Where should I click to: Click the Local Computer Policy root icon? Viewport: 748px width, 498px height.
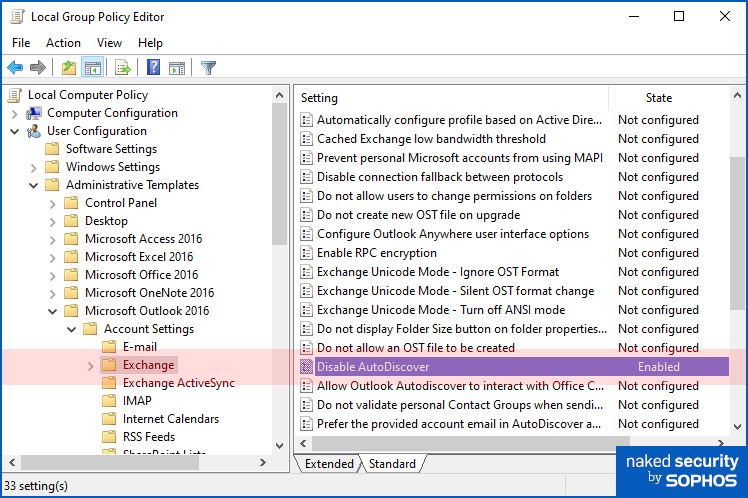point(15,95)
